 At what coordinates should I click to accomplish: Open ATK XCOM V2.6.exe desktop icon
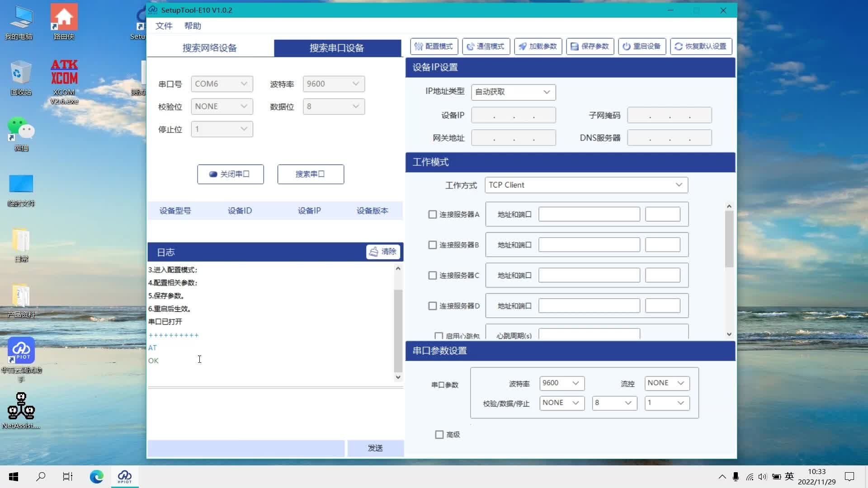(64, 82)
